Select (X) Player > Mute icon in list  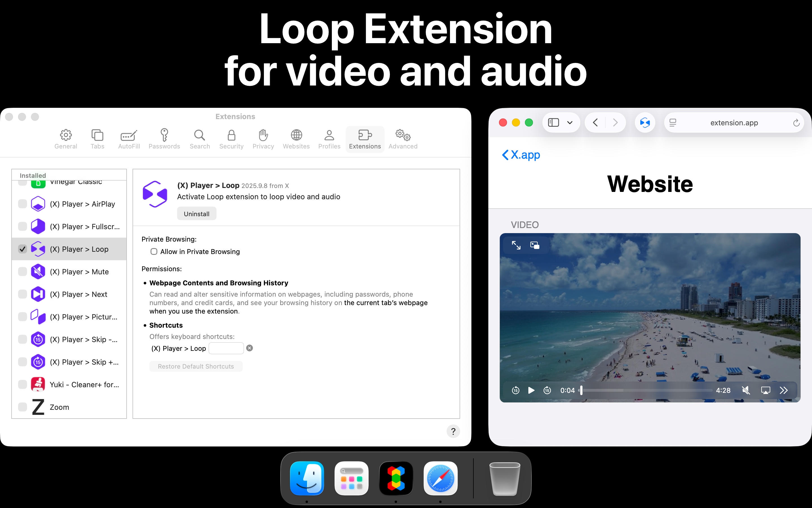coord(38,271)
